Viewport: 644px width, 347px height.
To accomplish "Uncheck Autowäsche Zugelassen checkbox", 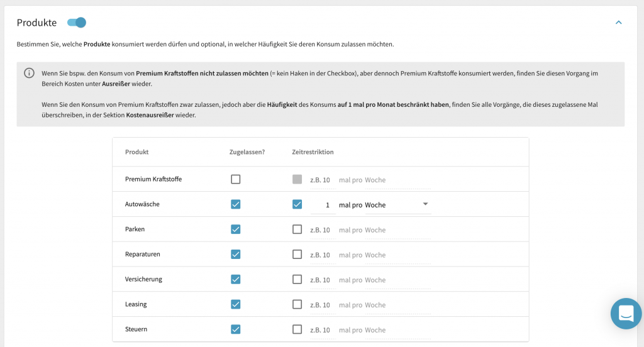I will click(235, 204).
